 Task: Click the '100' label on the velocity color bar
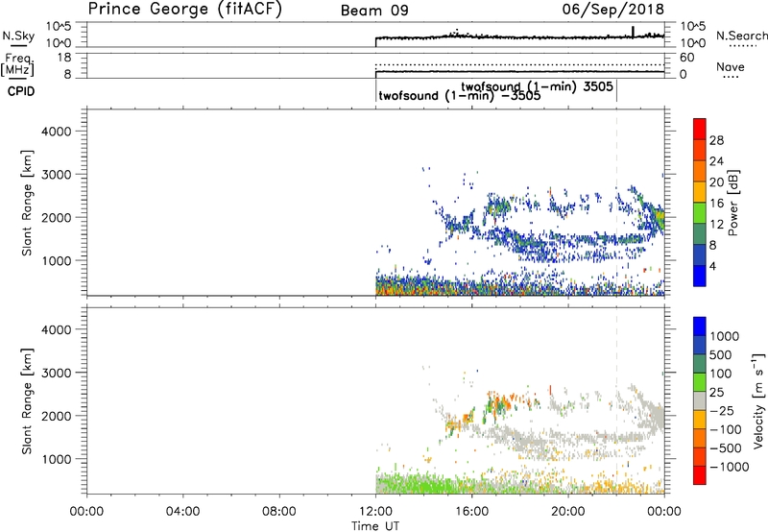[x=720, y=374]
